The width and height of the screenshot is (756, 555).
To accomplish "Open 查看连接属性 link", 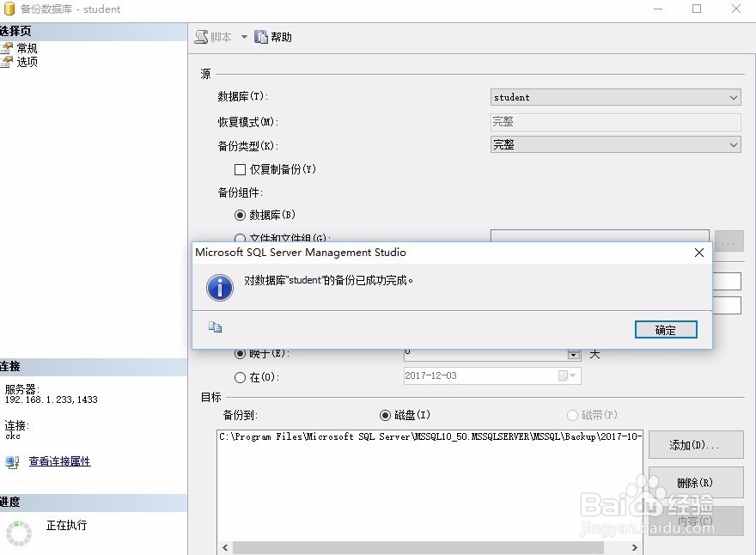I will [60, 461].
